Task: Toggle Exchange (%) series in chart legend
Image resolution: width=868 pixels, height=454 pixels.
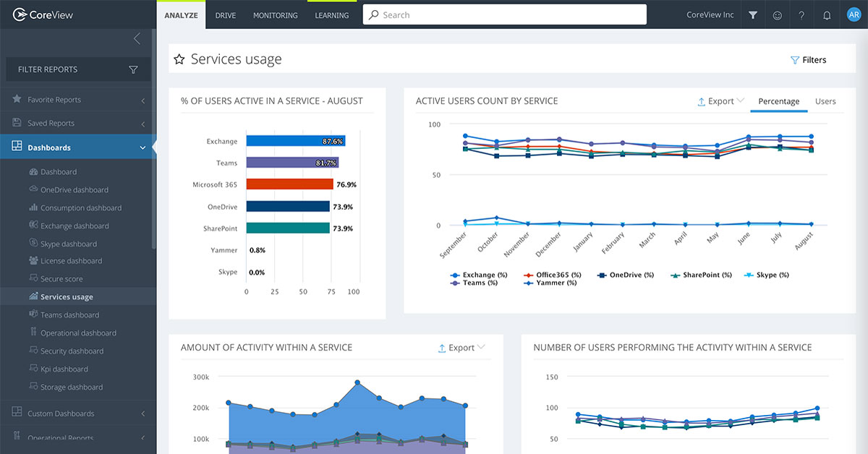Action: click(x=479, y=275)
